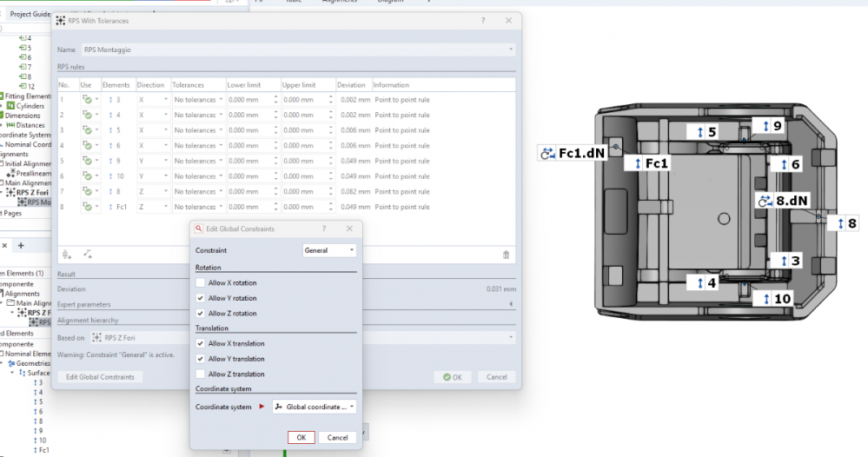
Task: Switch to the Project Guide tab
Action: click(30, 15)
